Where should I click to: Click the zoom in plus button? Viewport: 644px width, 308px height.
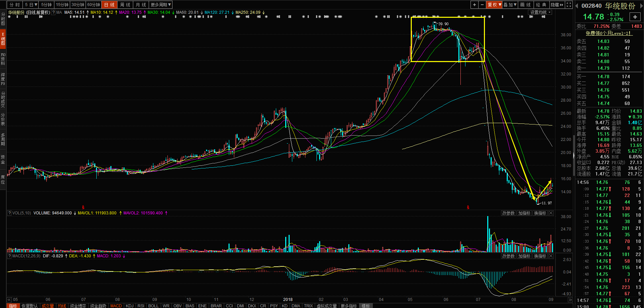pyautogui.click(x=474, y=5)
